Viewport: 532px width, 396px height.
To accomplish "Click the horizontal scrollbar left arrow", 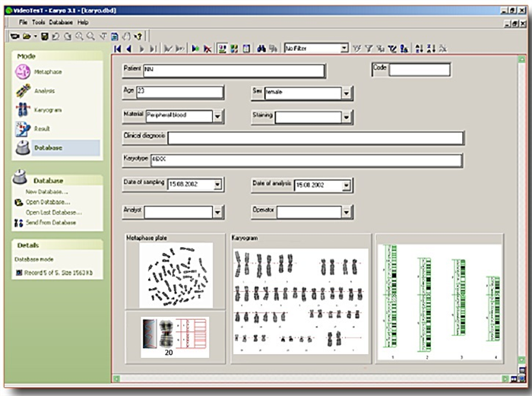I will point(116,379).
